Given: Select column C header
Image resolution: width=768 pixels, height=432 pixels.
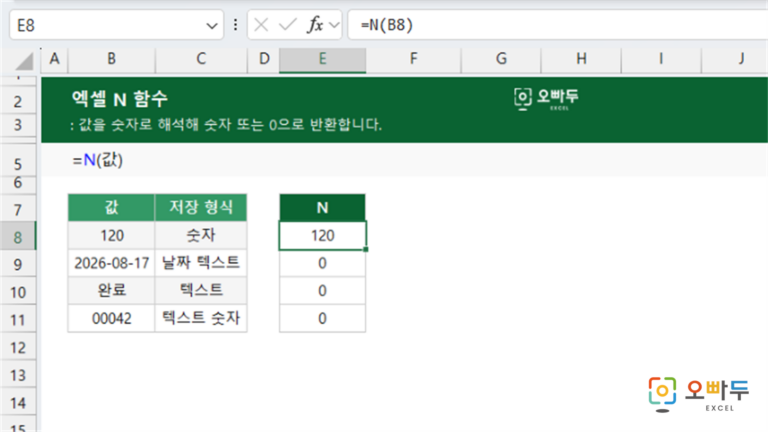Looking at the screenshot, I should (201, 59).
